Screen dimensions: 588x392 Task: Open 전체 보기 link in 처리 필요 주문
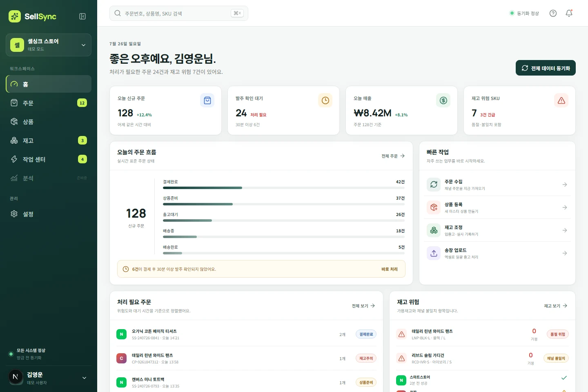(x=363, y=306)
